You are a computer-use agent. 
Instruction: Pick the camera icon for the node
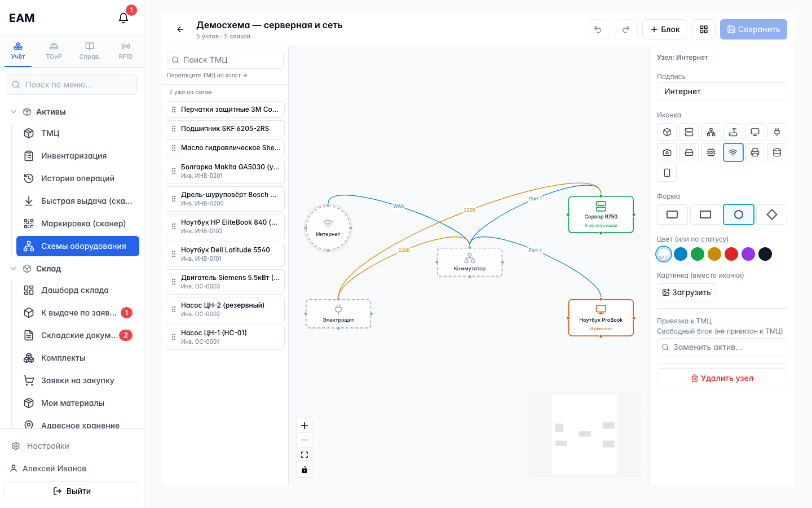[x=667, y=152]
